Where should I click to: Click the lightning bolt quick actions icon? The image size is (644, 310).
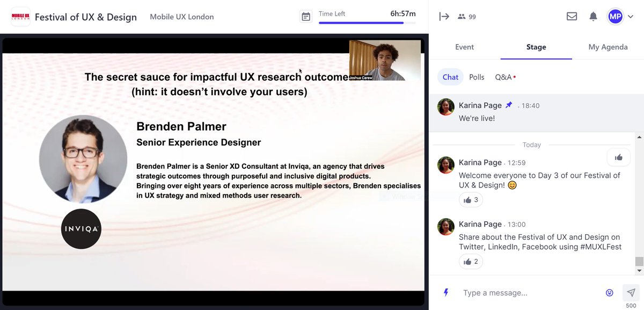point(445,293)
